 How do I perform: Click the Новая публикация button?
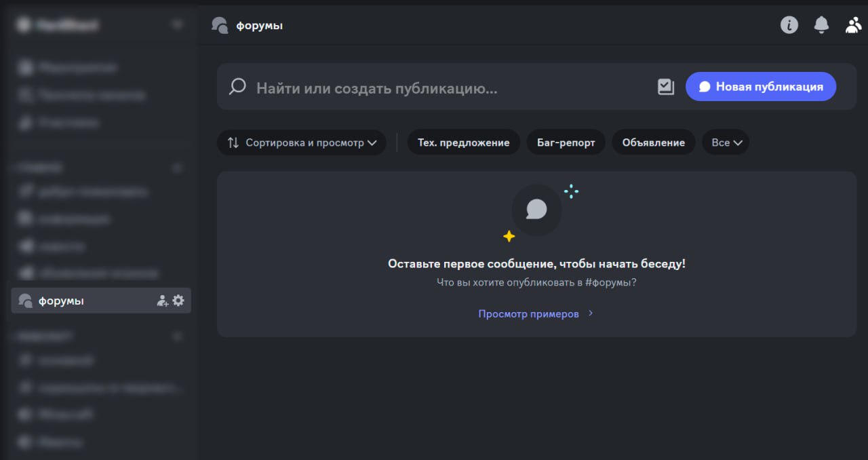click(760, 86)
